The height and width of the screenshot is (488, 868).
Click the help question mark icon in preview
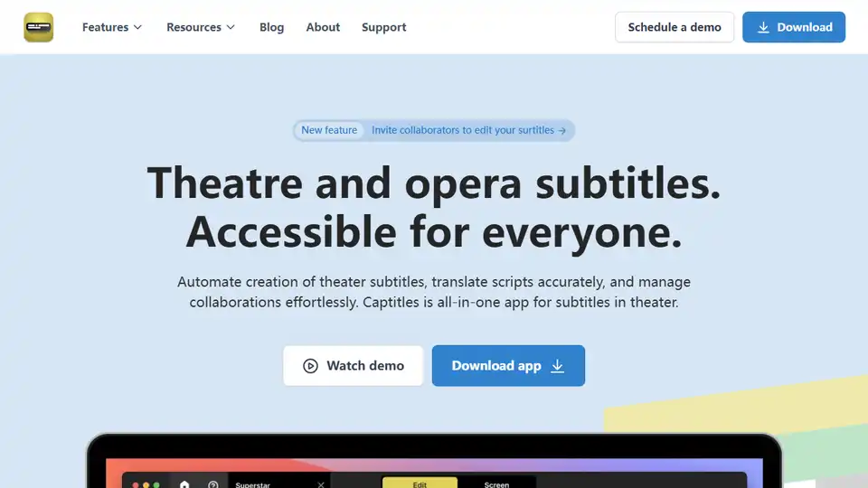[x=213, y=484]
